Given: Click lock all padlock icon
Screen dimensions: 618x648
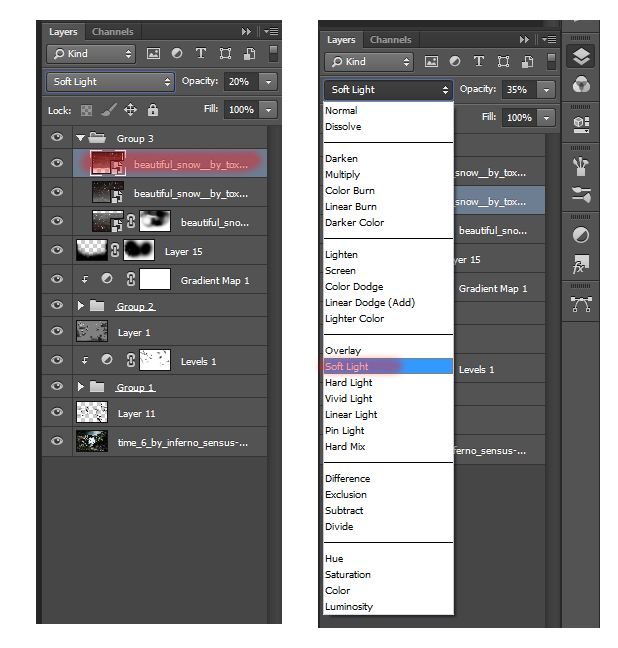Looking at the screenshot, I should (153, 110).
